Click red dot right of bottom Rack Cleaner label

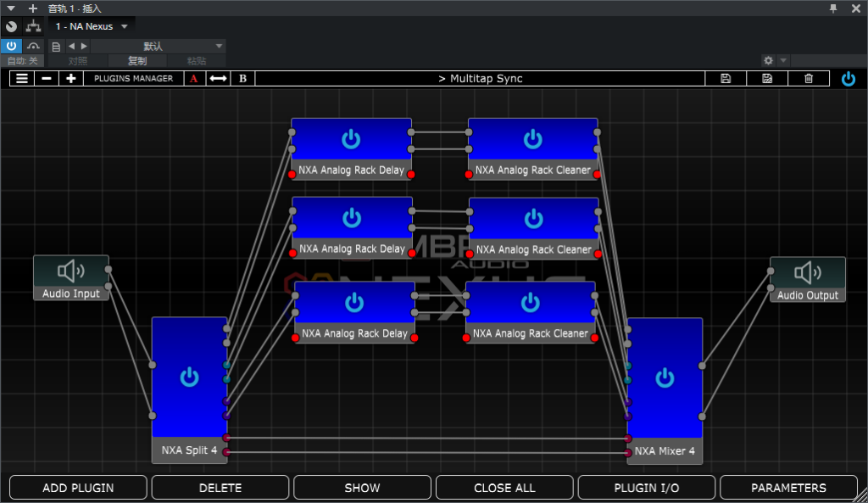[594, 338]
